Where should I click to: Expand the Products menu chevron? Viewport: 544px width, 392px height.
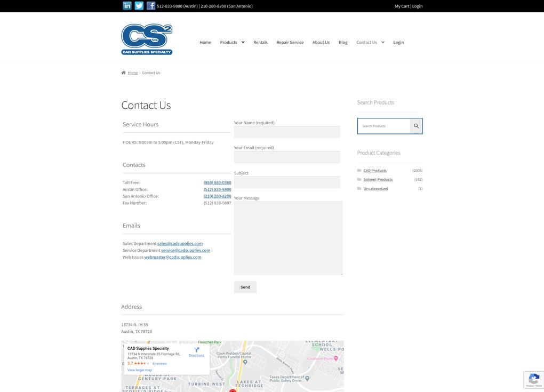point(243,42)
